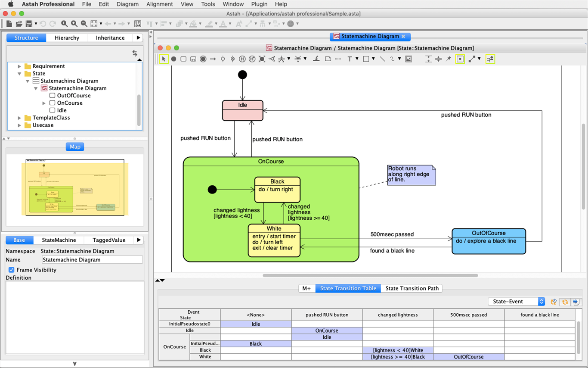The height and width of the screenshot is (368, 588).
Task: Create a new file with the toolbar icon
Action: pos(9,24)
